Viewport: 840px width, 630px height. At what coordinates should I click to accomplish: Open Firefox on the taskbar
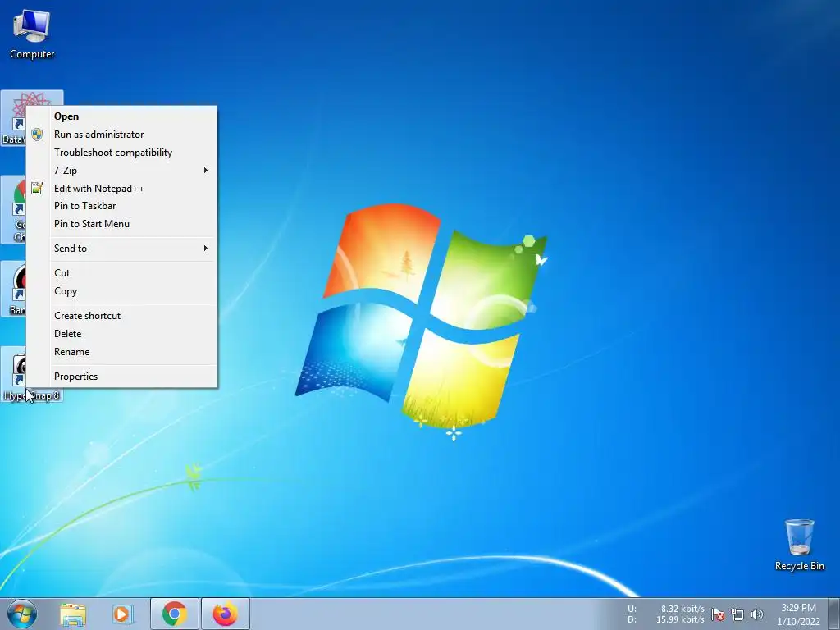[226, 614]
